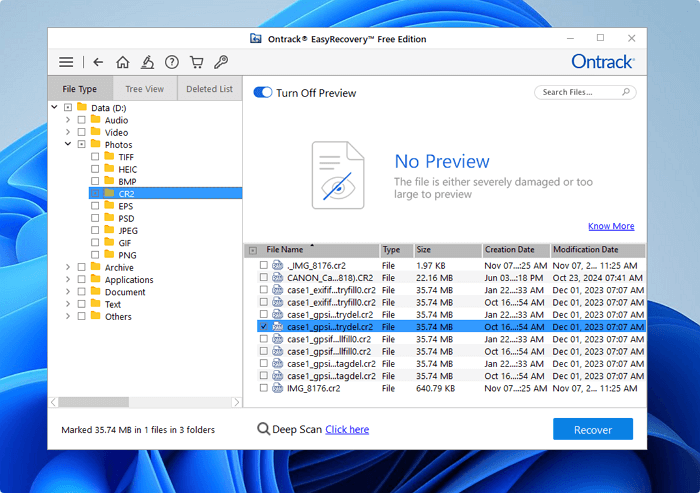Viewport: 700px width, 493px height.
Task: Go to the Home screen icon
Action: [122, 62]
